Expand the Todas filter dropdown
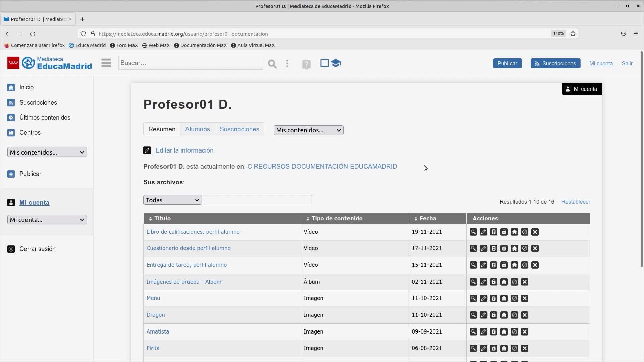 click(172, 200)
